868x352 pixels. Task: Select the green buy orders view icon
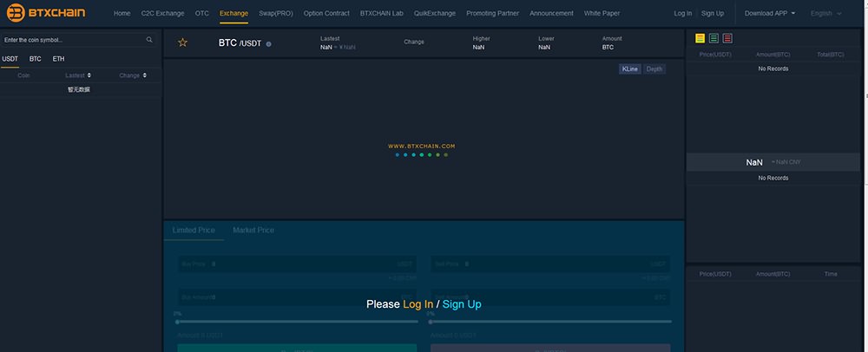(714, 38)
